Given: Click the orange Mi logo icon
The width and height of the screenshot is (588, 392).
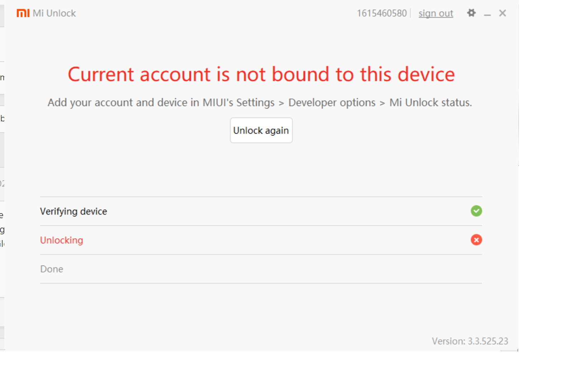Looking at the screenshot, I should 23,13.
